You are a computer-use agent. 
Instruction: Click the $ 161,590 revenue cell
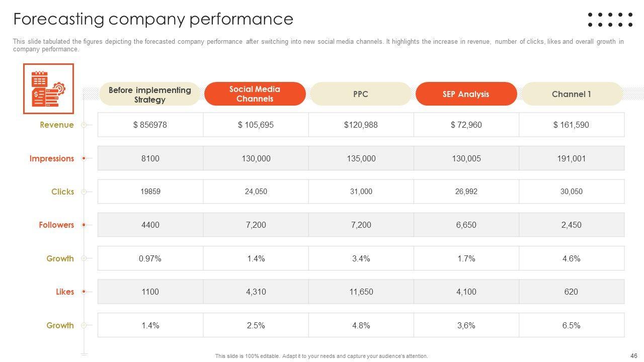[x=571, y=125]
